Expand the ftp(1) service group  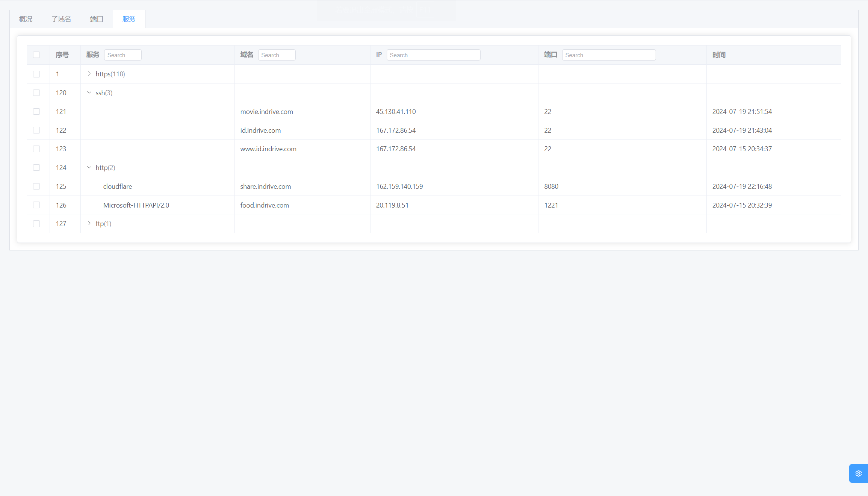[x=89, y=224]
